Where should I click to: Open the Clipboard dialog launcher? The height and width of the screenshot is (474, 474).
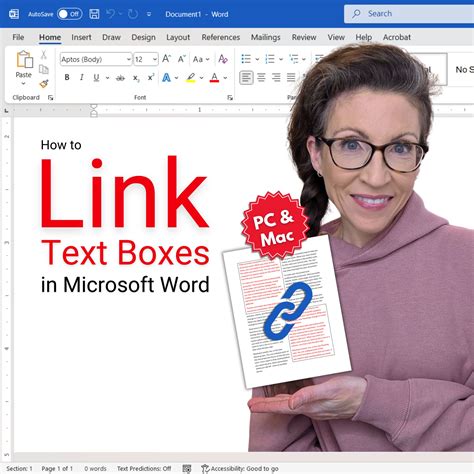tap(50, 98)
